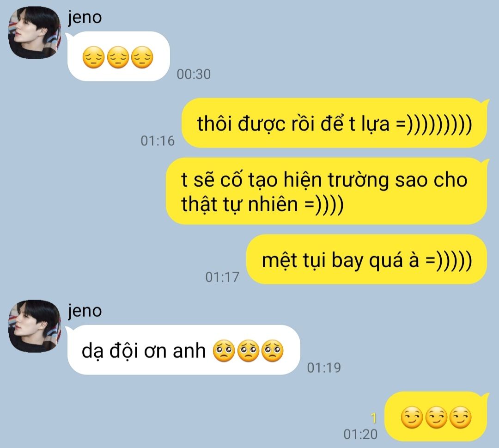Click the yellow unread count 1

[374, 418]
